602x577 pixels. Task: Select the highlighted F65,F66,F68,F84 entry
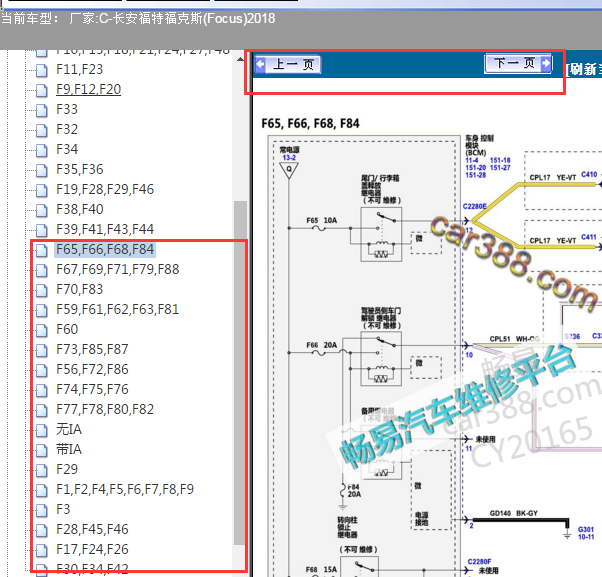105,249
